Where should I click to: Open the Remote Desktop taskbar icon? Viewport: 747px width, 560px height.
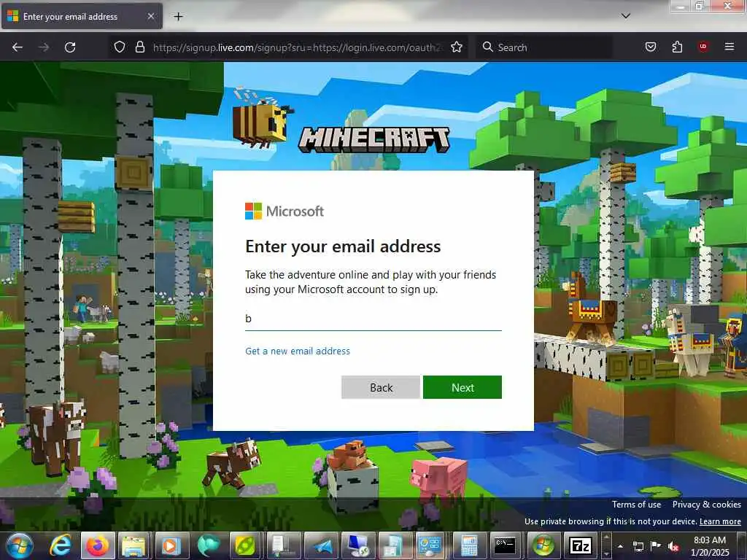(x=359, y=545)
